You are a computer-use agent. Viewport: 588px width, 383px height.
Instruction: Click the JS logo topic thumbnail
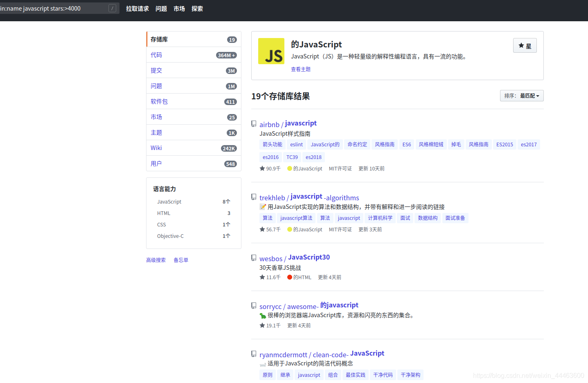point(271,51)
